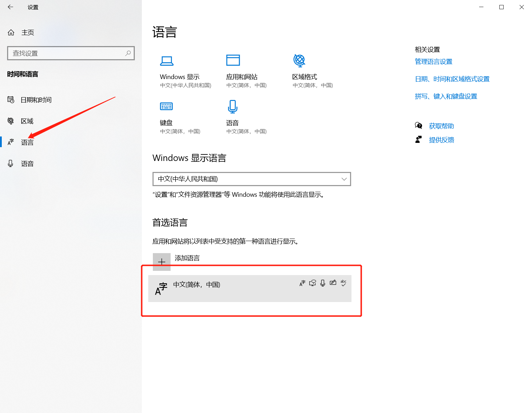The image size is (532, 413).
Task: Open 日期、时间和区域格式设置 link
Action: pyautogui.click(x=452, y=79)
